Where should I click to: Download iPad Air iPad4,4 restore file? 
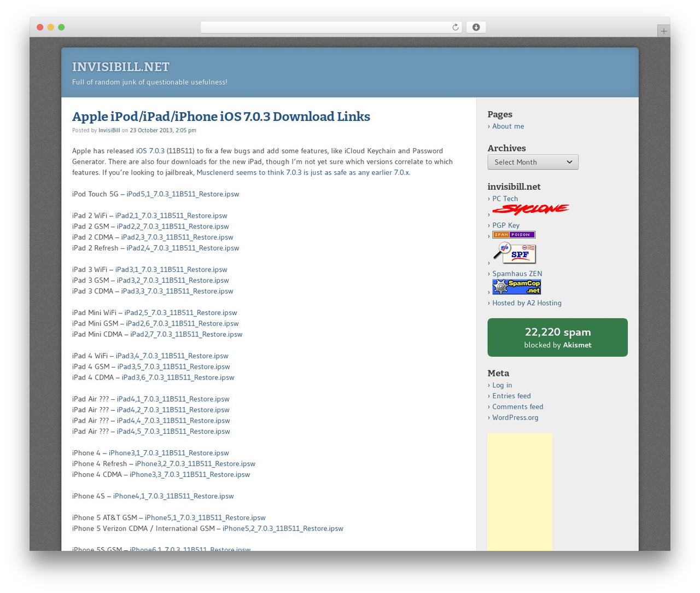(x=173, y=421)
